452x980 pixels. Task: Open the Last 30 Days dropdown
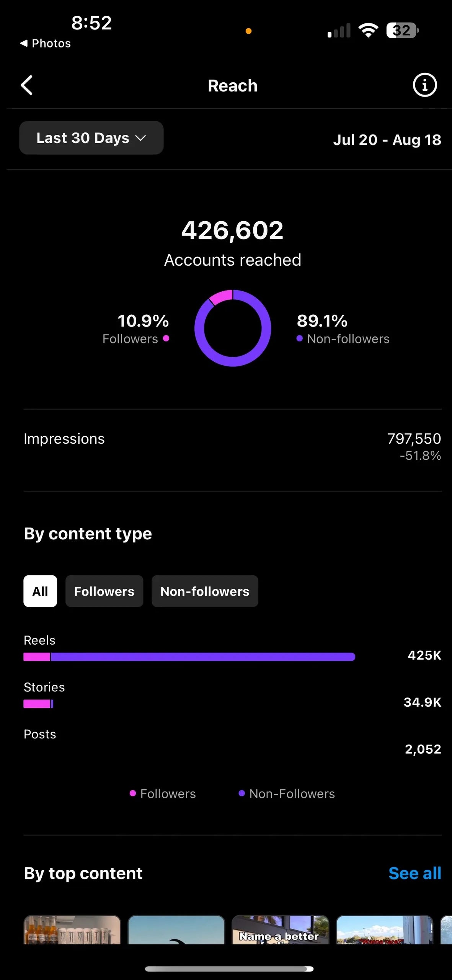(x=91, y=138)
